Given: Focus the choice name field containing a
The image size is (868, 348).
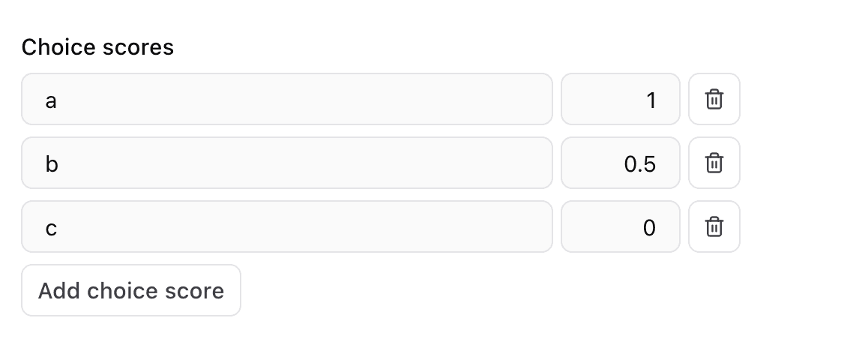Looking at the screenshot, I should point(286,99).
